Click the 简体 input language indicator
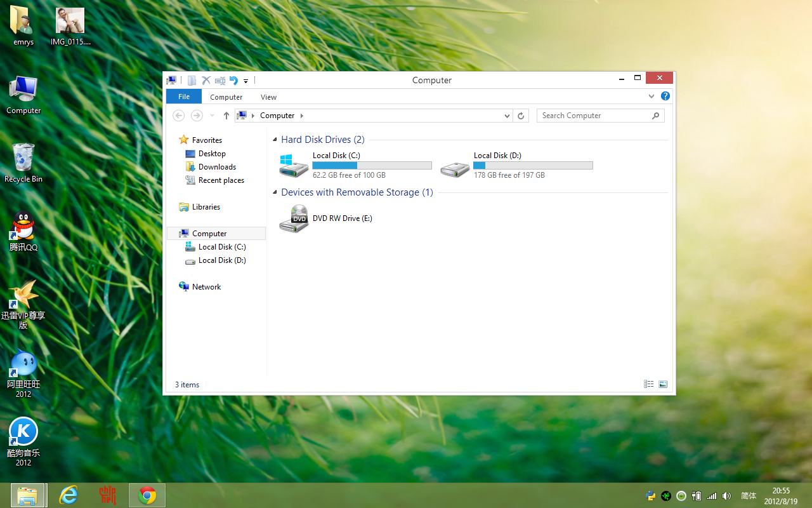The width and height of the screenshot is (812, 508). 749,496
